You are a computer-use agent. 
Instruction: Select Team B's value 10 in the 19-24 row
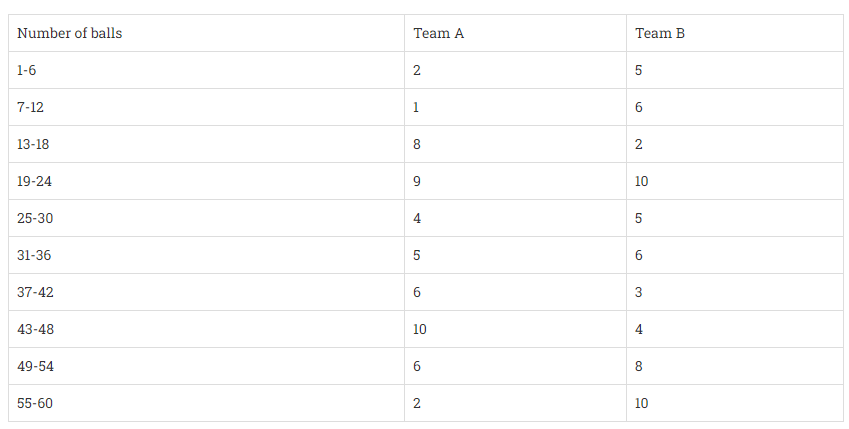coord(642,181)
